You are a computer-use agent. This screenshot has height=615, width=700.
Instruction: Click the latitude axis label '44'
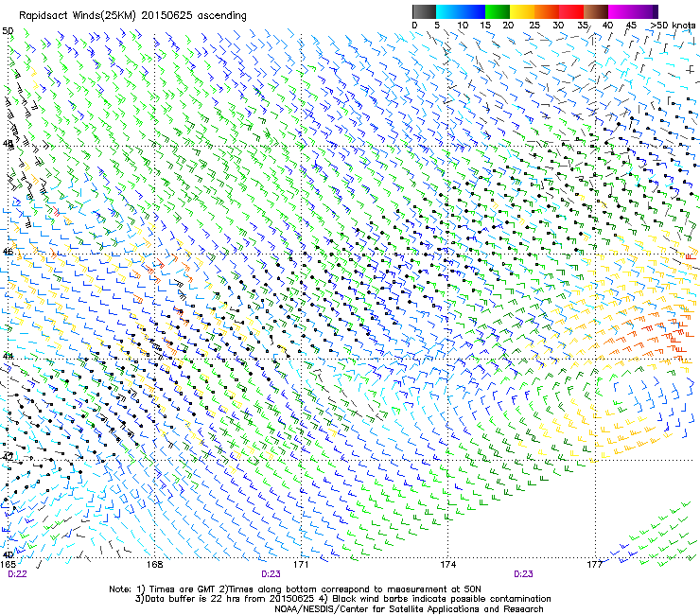(8, 357)
